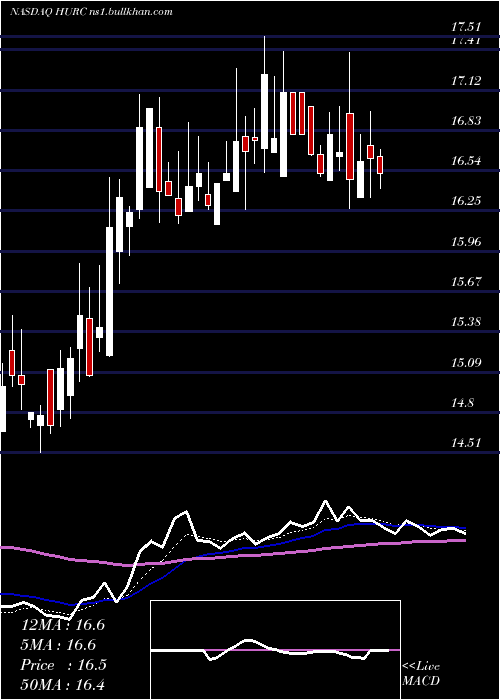Click the 17.12 price axis label
The height and width of the screenshot is (700, 500).
(x=466, y=81)
